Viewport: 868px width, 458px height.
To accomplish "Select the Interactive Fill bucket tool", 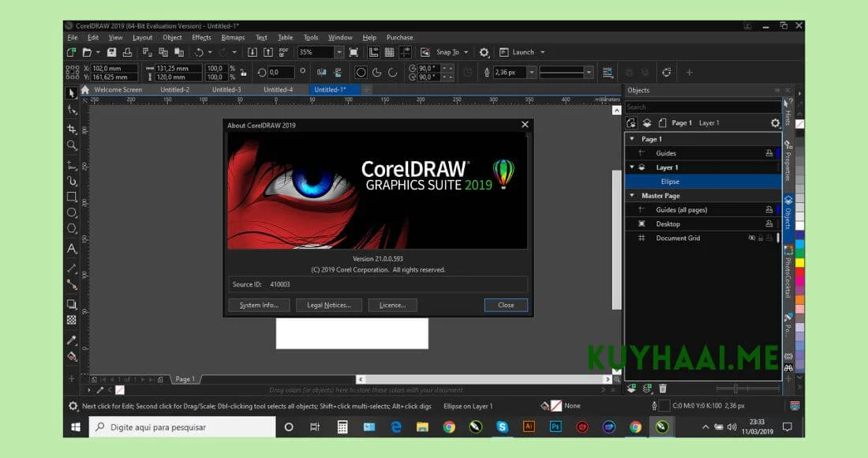I will [71, 356].
